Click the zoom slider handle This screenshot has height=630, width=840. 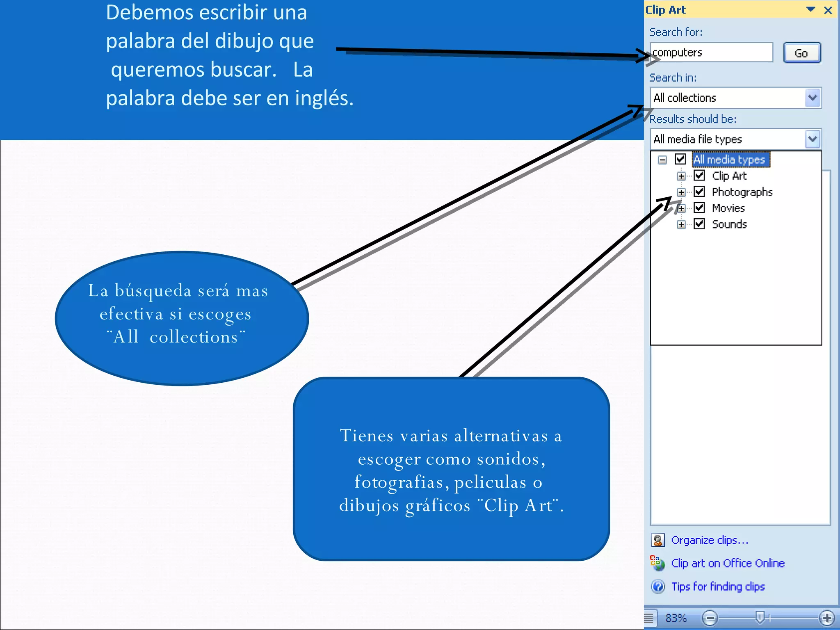pyautogui.click(x=760, y=616)
